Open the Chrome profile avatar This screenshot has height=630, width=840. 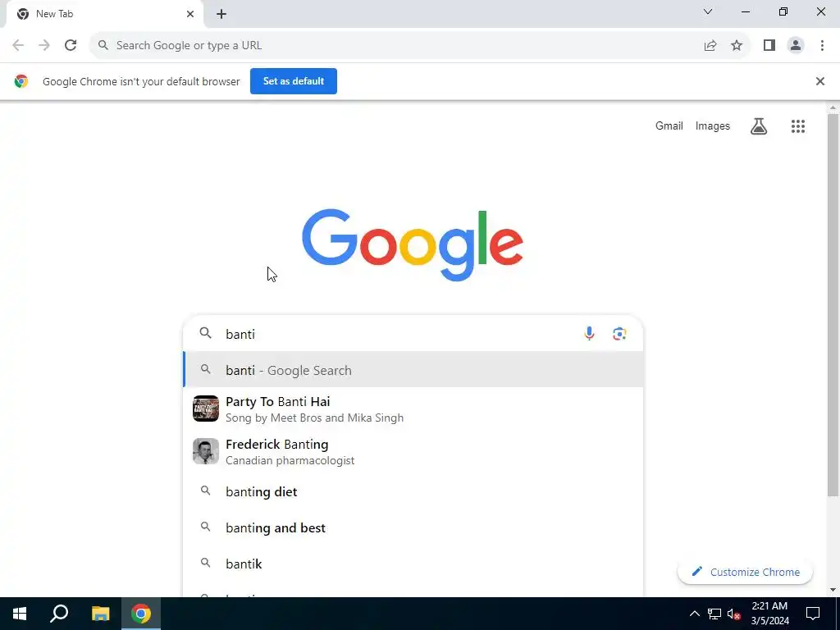click(x=796, y=46)
